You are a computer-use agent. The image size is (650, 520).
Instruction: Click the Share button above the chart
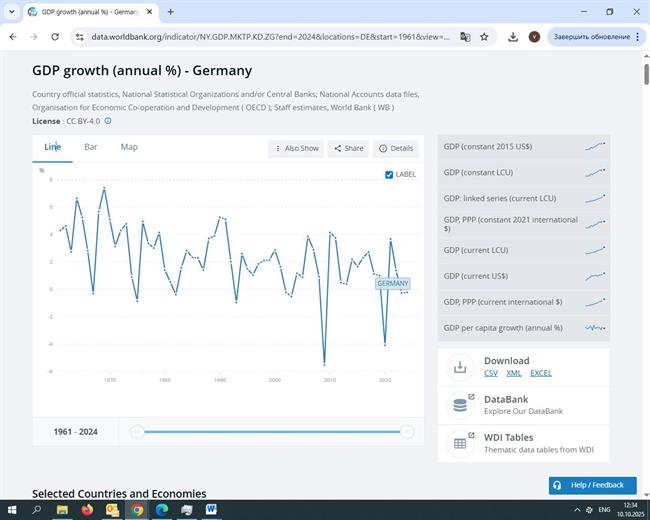coord(348,148)
